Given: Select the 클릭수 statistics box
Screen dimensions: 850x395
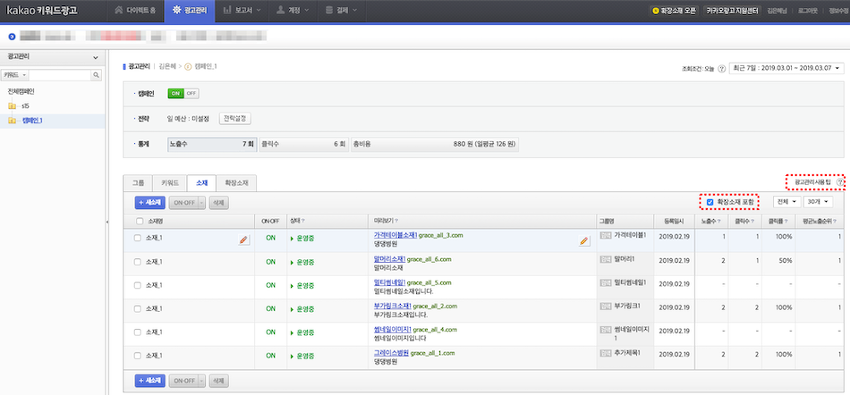Looking at the screenshot, I should [303, 145].
